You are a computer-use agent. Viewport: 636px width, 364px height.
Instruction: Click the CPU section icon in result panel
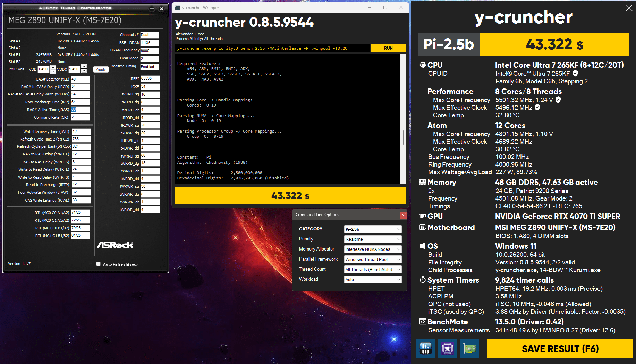click(423, 65)
